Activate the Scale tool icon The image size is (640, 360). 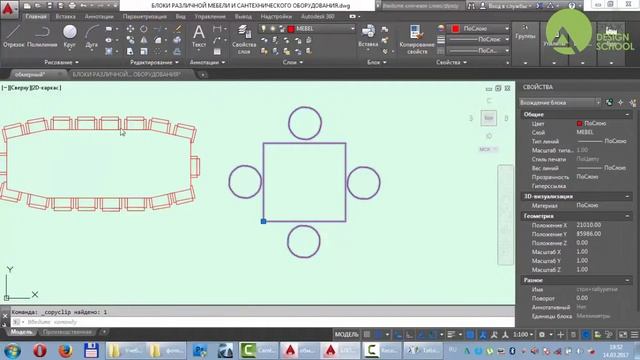point(144,51)
